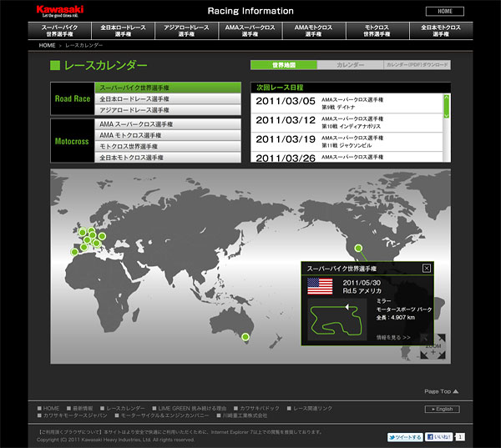Click the Page Top arrow link
This screenshot has height=448, width=501.
441,391
